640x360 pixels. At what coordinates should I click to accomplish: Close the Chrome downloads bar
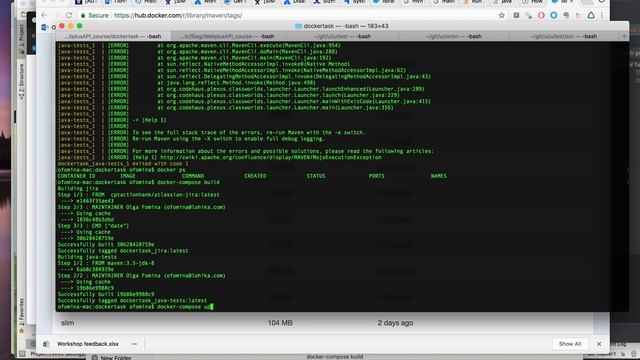tap(599, 344)
